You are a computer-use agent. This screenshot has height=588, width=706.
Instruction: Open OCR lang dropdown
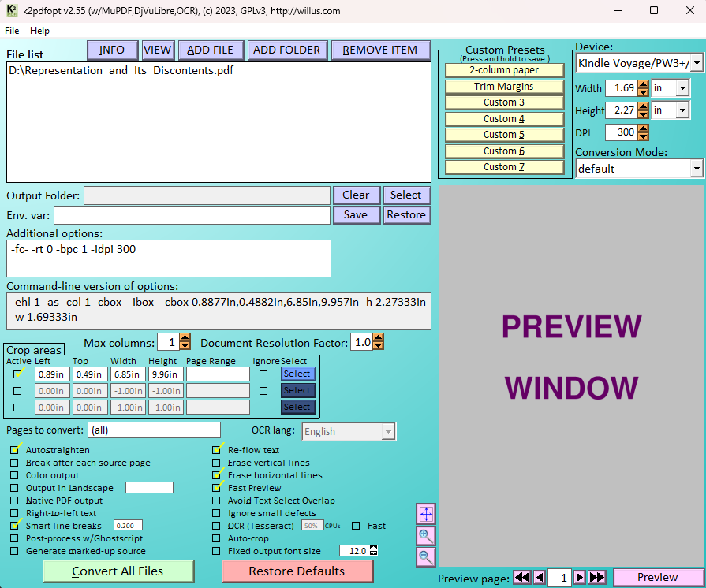coord(387,432)
